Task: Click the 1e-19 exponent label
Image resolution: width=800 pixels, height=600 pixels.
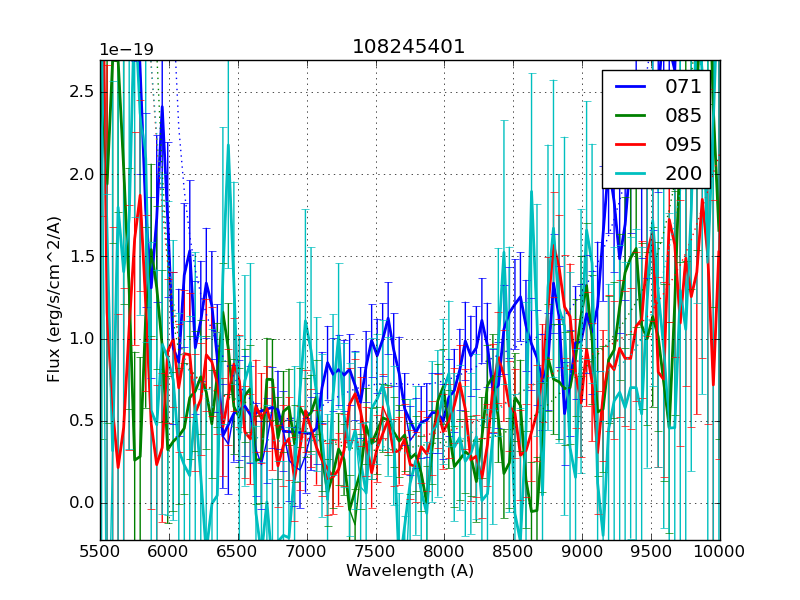Action: (126, 50)
